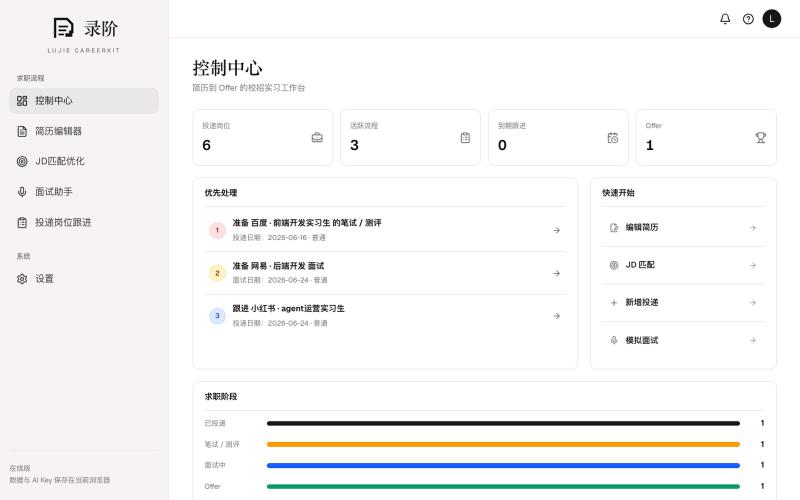Click the 模拟面试 quick start link

[683, 340]
